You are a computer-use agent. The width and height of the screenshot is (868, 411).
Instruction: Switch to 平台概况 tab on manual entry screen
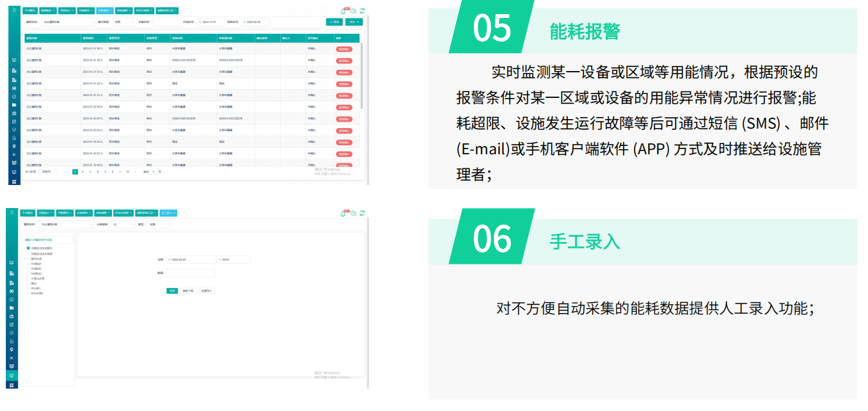tap(28, 213)
